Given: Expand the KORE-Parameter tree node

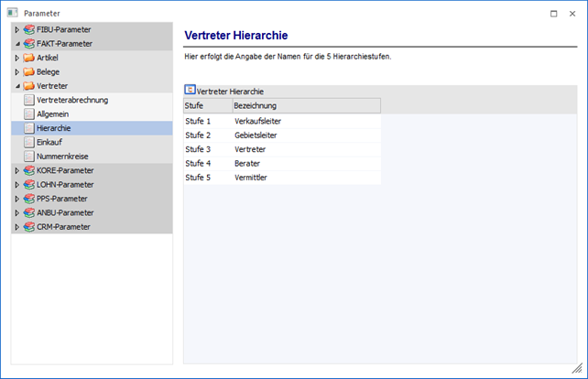Looking at the screenshot, I should tap(16, 170).
